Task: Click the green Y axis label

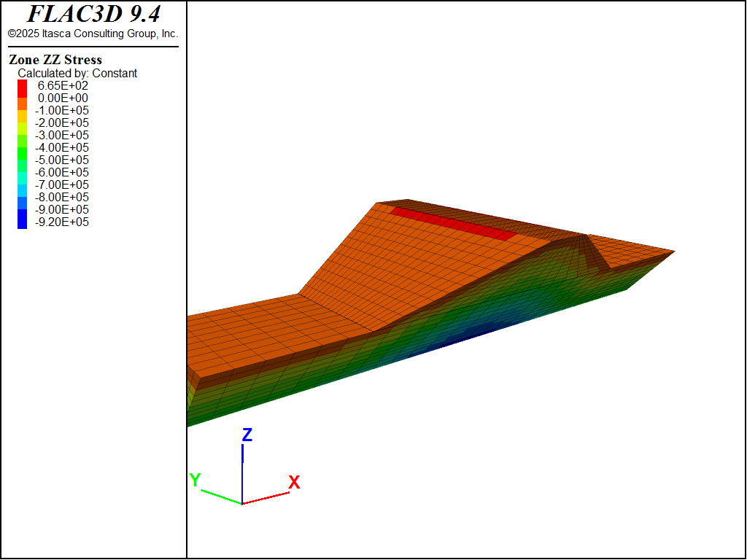Action: [195, 480]
